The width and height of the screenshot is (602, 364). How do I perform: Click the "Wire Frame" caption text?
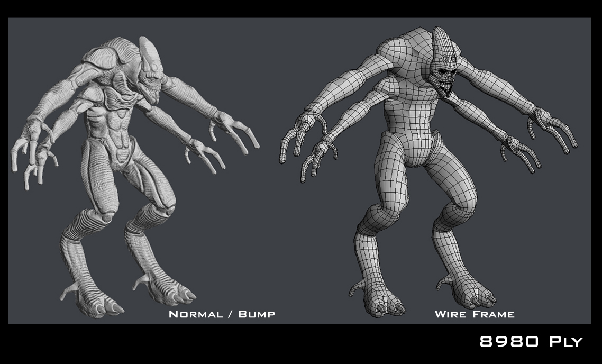pyautogui.click(x=475, y=314)
